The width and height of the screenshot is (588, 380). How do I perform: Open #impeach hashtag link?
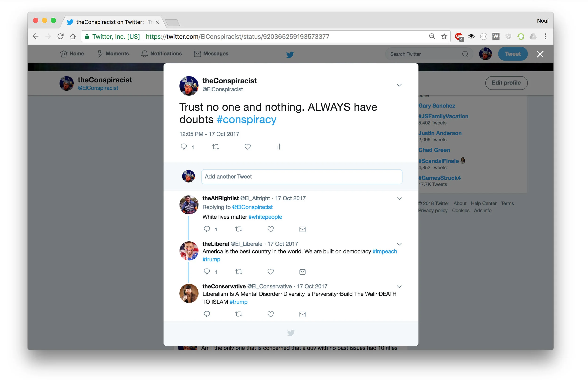point(385,252)
